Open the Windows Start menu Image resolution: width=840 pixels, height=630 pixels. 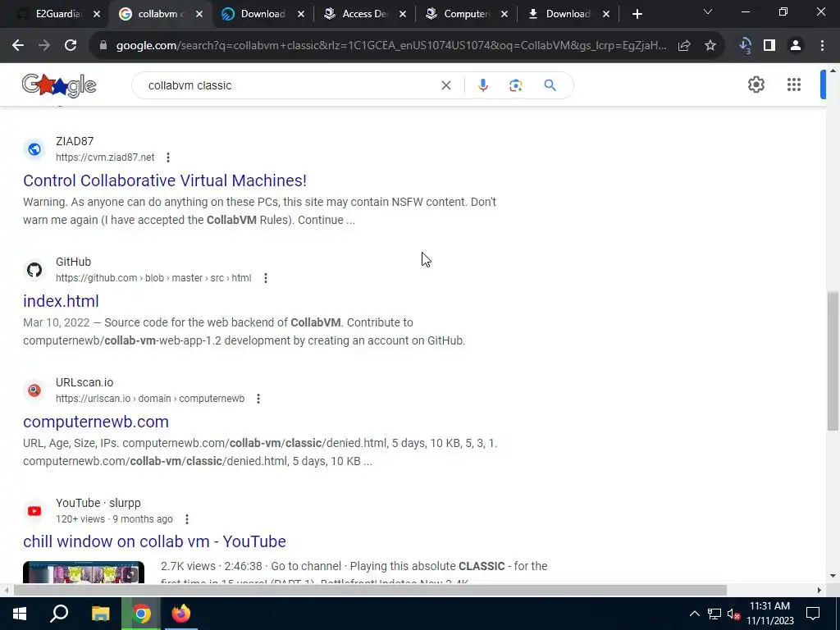20,614
